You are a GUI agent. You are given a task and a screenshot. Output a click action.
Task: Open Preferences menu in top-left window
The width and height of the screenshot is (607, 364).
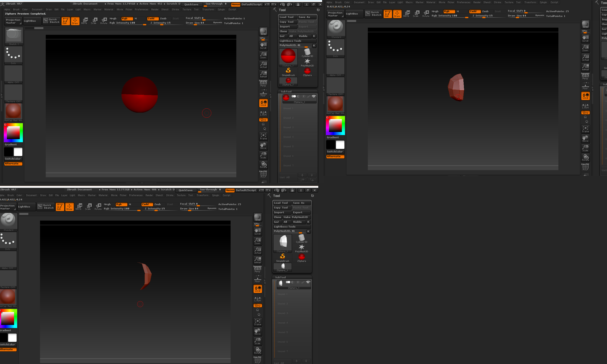tap(142, 10)
